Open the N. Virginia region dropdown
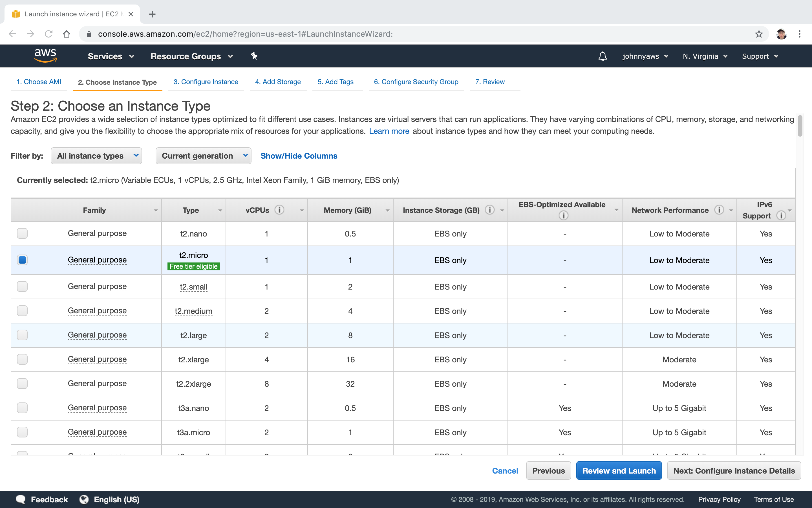 click(x=705, y=56)
